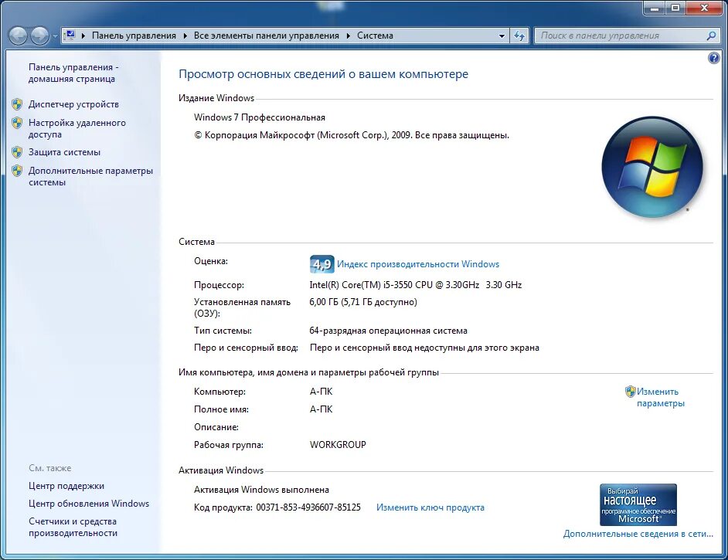Expand arrow after 'Панель управления' breadcrumb
This screenshot has width=728, height=560.
click(185, 36)
